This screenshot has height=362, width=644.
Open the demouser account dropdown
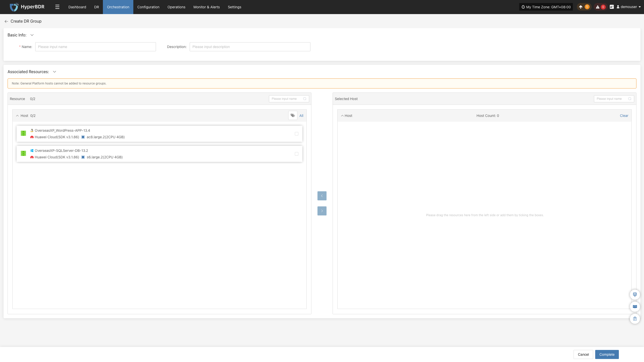pos(629,7)
